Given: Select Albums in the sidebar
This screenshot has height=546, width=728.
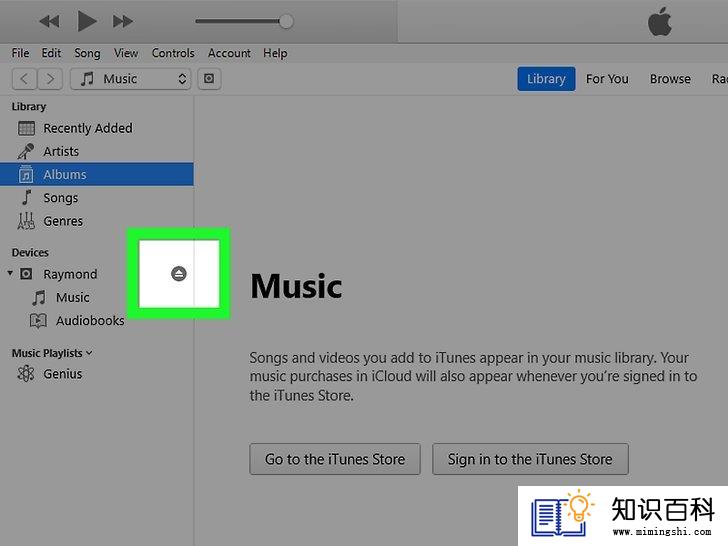Looking at the screenshot, I should [x=97, y=174].
